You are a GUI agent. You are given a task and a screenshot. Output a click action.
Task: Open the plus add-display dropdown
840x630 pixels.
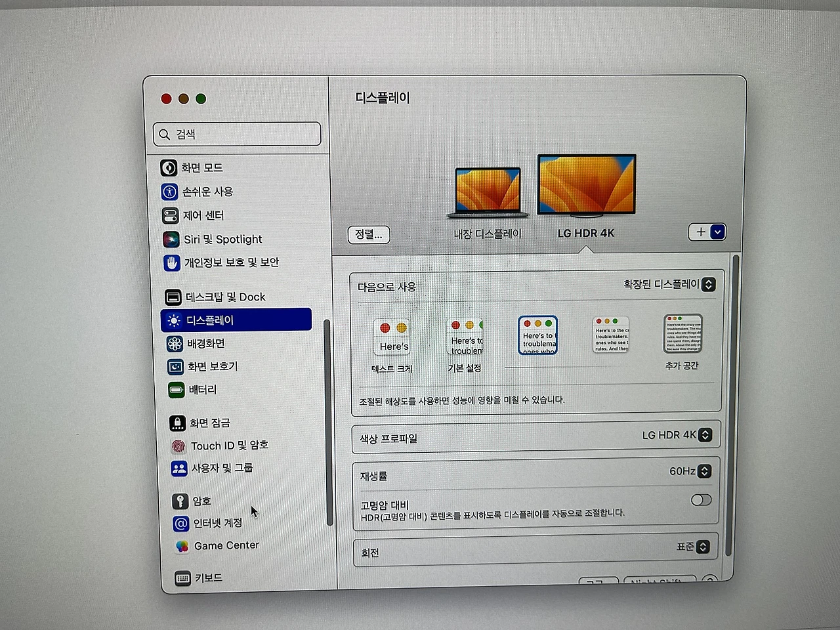[707, 232]
